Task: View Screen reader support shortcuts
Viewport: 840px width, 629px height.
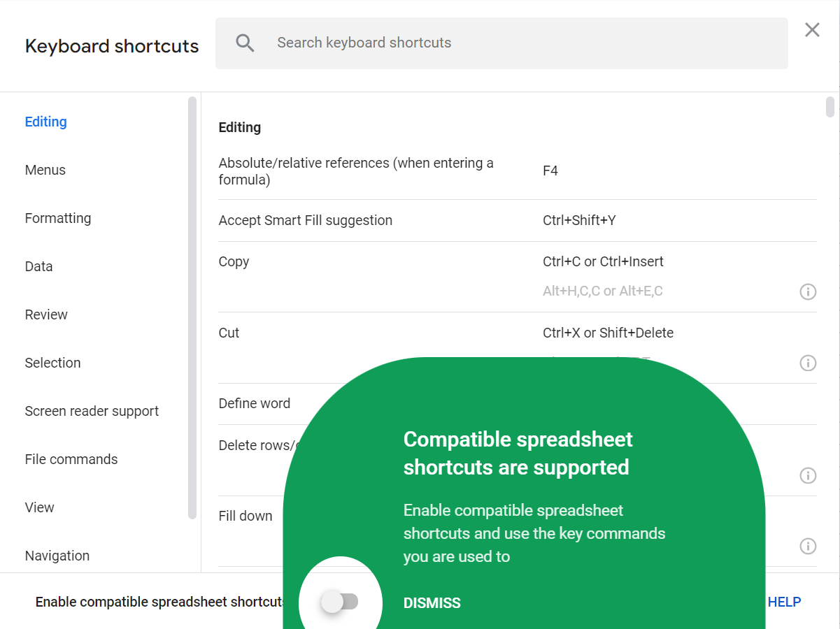Action: [92, 411]
